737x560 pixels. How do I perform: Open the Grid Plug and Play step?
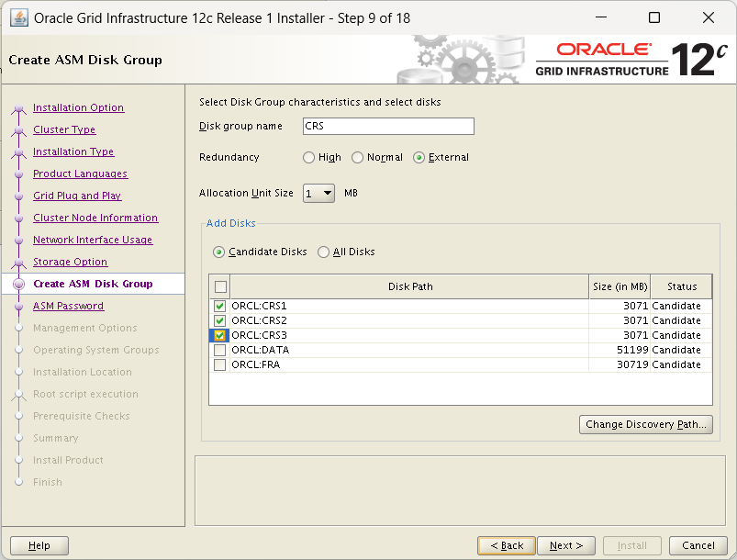(77, 196)
